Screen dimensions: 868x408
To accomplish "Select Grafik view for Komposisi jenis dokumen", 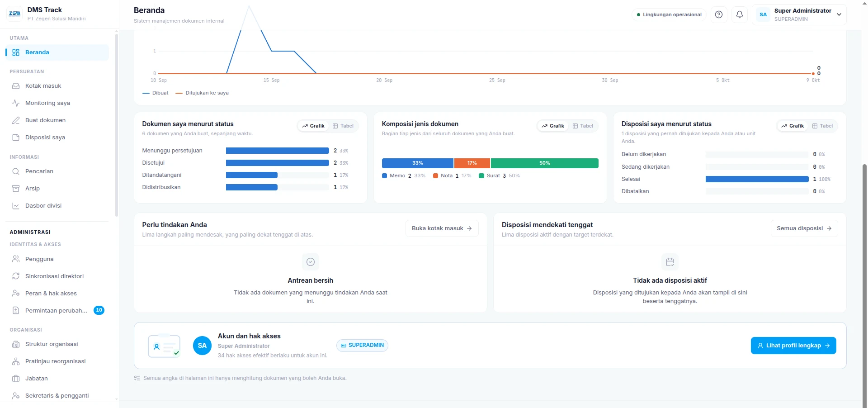I will (x=553, y=126).
